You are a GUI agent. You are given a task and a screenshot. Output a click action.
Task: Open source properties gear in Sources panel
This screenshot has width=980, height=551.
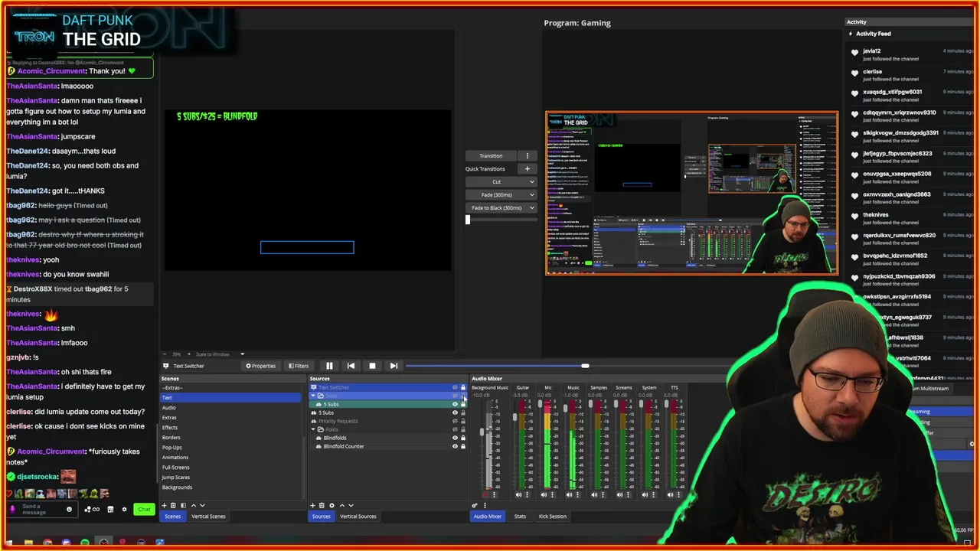click(x=332, y=505)
